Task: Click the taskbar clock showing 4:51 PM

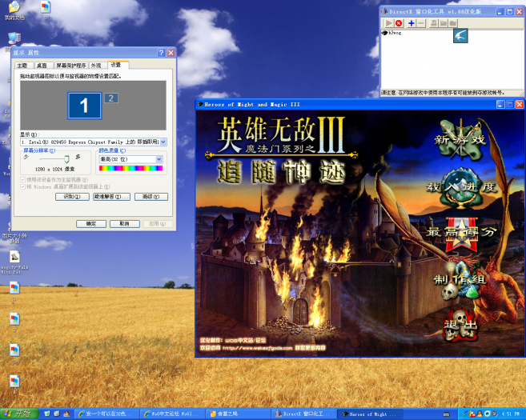Action: tap(510, 414)
